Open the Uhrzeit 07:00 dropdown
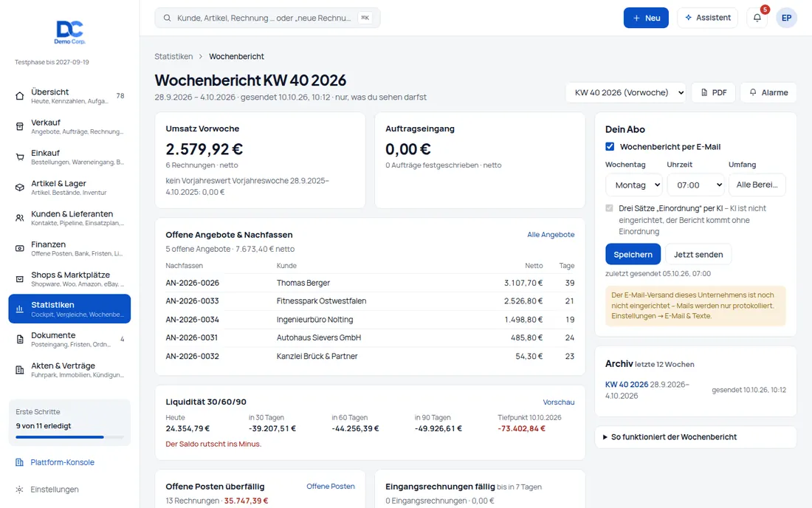Image resolution: width=812 pixels, height=508 pixels. coord(695,185)
